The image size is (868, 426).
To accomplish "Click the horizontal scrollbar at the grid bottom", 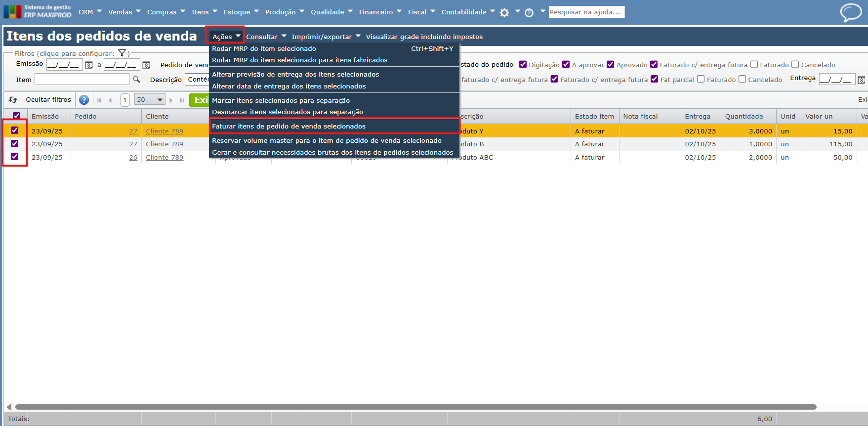I will (415, 407).
